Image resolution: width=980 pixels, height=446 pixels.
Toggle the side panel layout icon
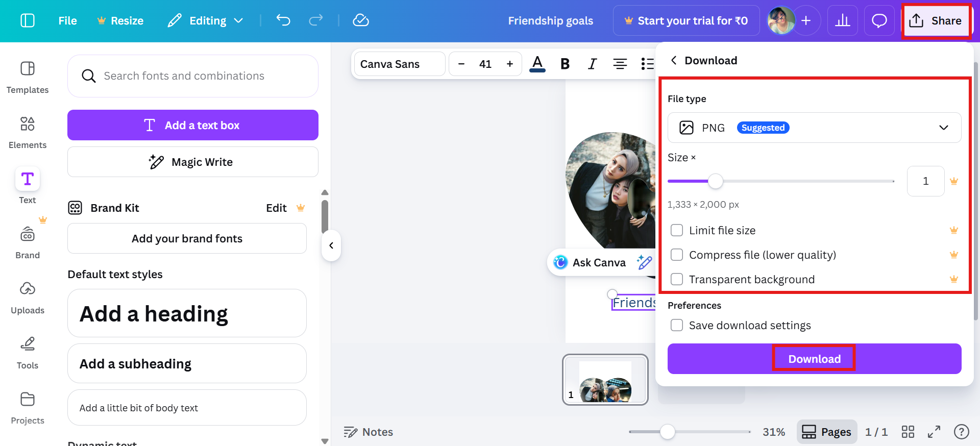[28, 20]
